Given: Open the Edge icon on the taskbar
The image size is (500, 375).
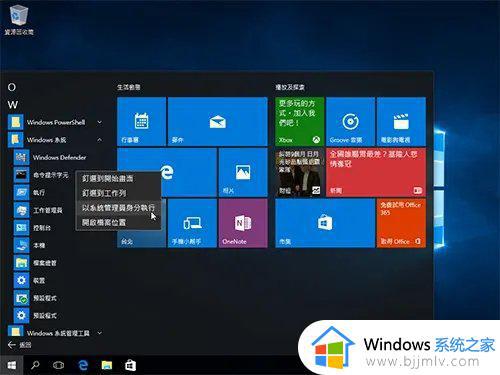Looking at the screenshot, I should (x=83, y=365).
